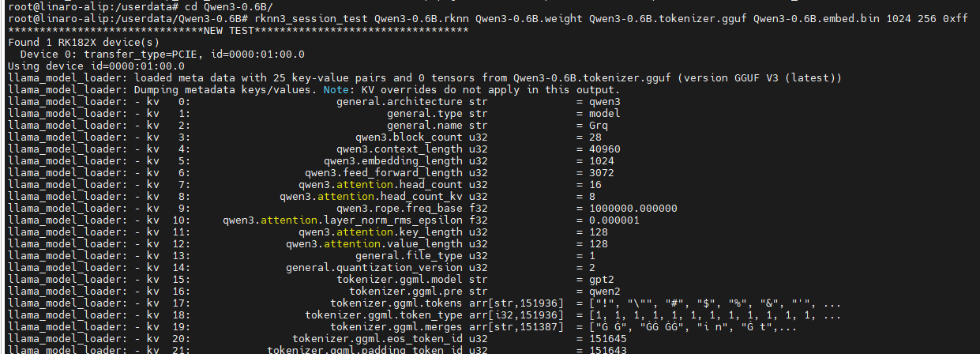
Task: Click the key 'qwen3.attention.key_length'
Action: point(381,232)
